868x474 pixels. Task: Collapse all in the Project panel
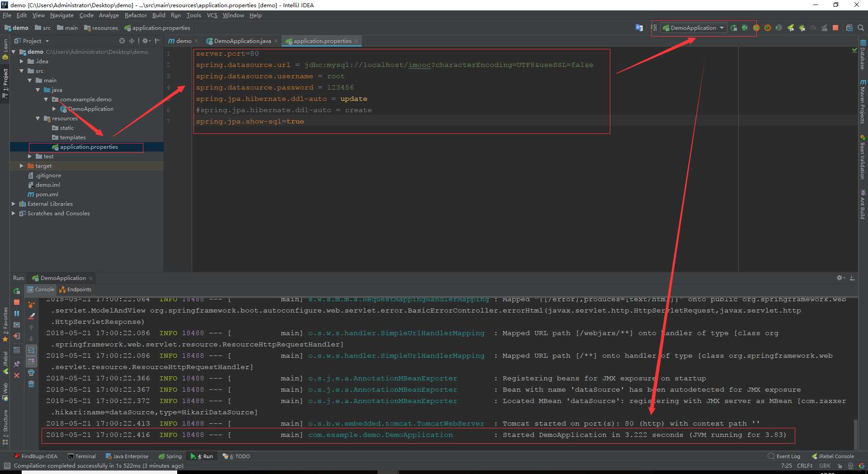point(132,41)
